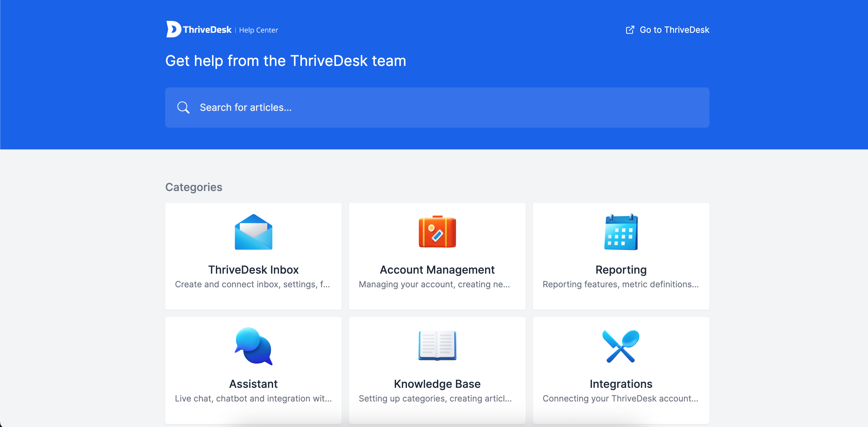
Task: Click 'Managing your account, creating ne...' description
Action: point(434,285)
